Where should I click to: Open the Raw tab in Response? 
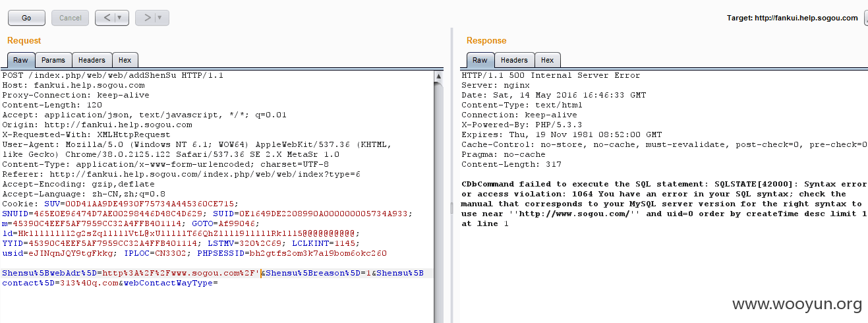pos(480,60)
